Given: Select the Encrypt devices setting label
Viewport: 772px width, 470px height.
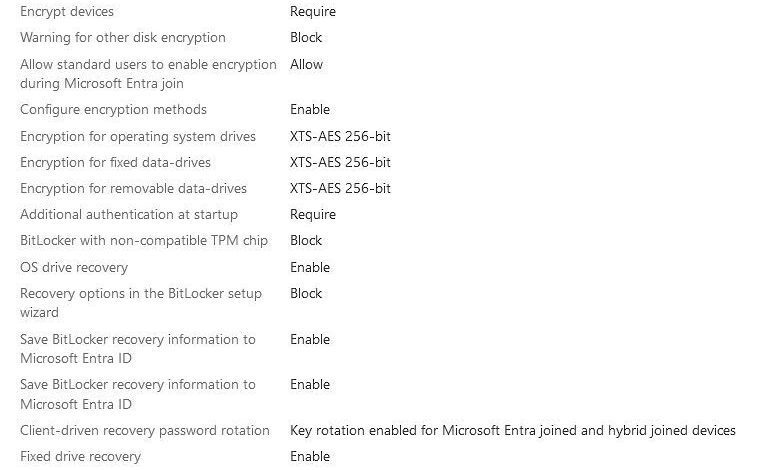Looking at the screenshot, I should (x=67, y=11).
